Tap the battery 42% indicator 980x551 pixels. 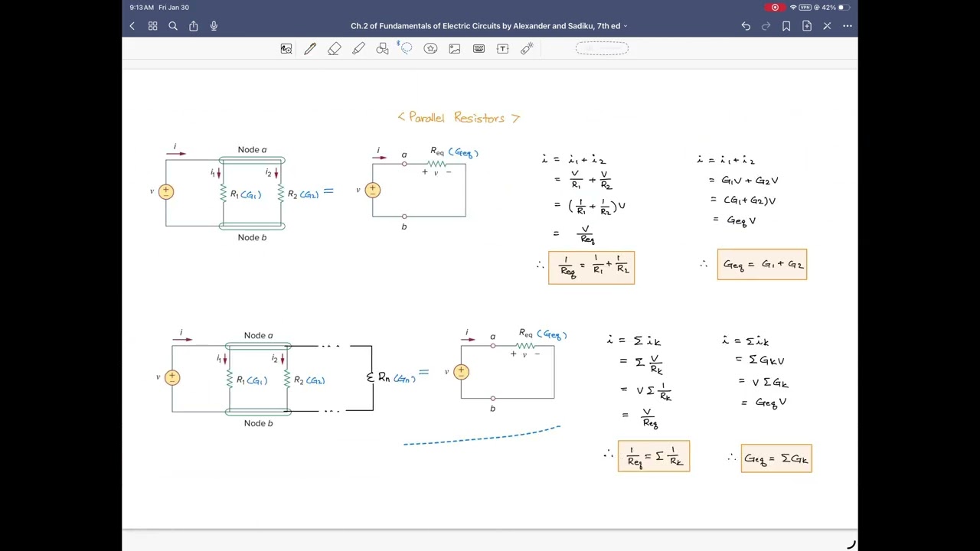click(836, 7)
